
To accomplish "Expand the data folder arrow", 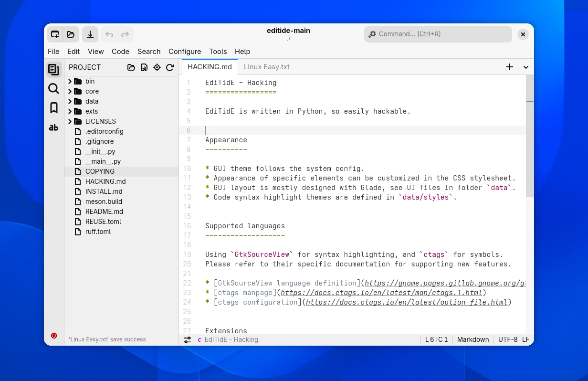I will [70, 101].
